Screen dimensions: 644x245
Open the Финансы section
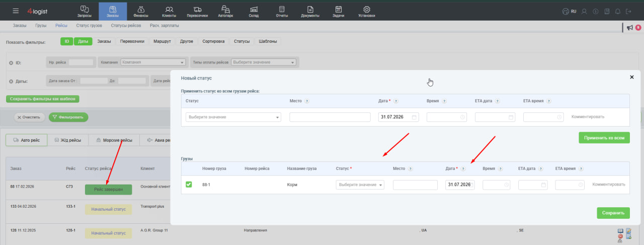tap(141, 12)
